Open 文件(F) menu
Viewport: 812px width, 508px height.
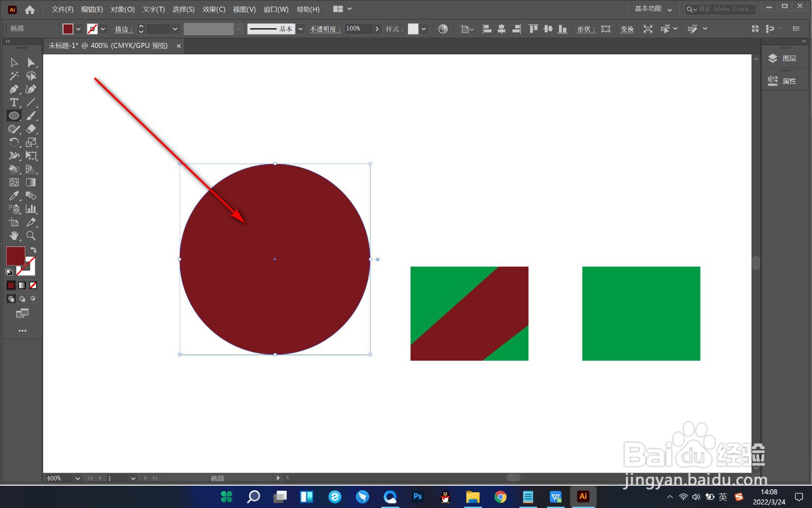pyautogui.click(x=62, y=9)
